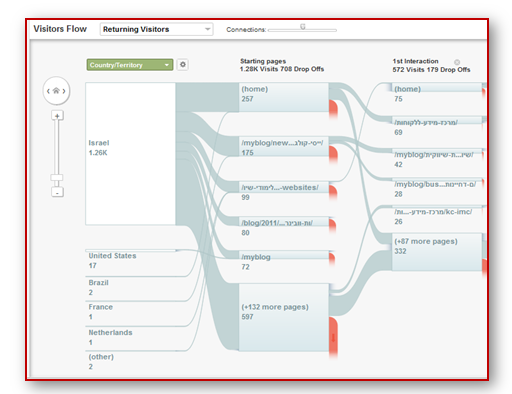The height and width of the screenshot is (394, 512).
Task: Click the left arrow in navigation circle
Action: [x=48, y=91]
